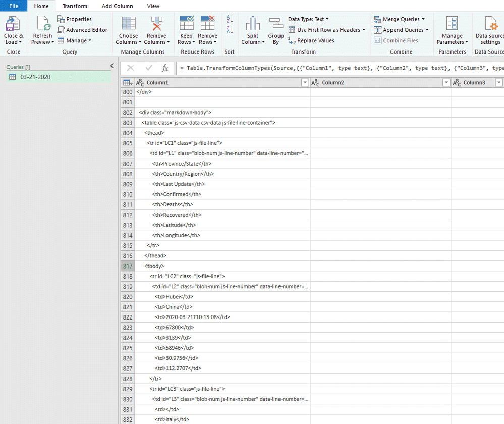Click Column3 ABC data type icon
The width and height of the screenshot is (504, 424).
(x=457, y=83)
